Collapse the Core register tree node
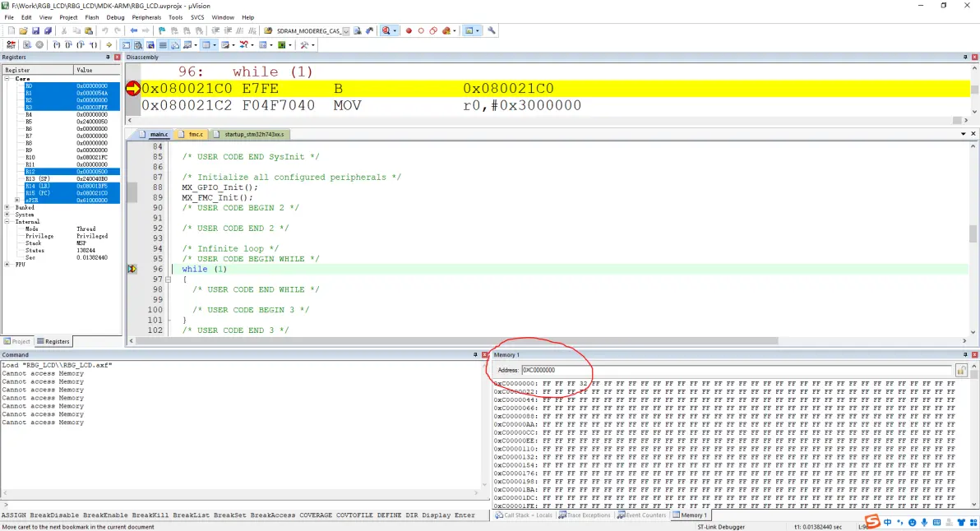Viewport: 980px width, 531px height. click(x=7, y=79)
